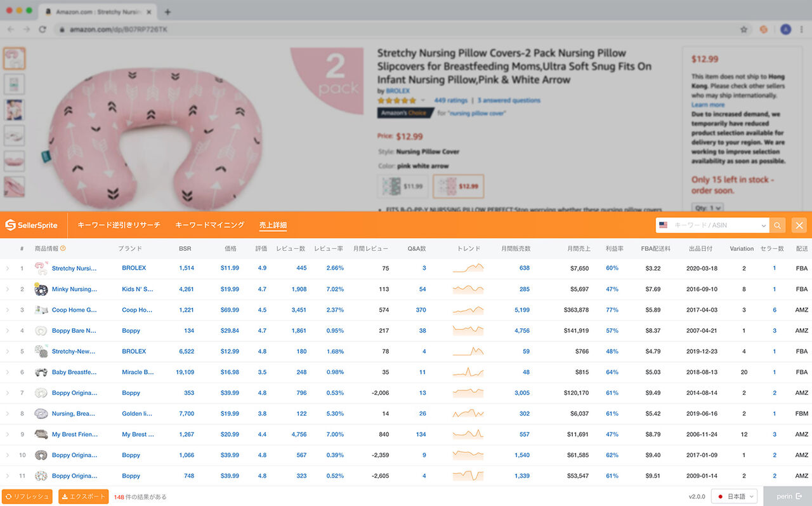Click trend sparkline for row 1 BROLEX
812x506 pixels.
click(x=468, y=269)
